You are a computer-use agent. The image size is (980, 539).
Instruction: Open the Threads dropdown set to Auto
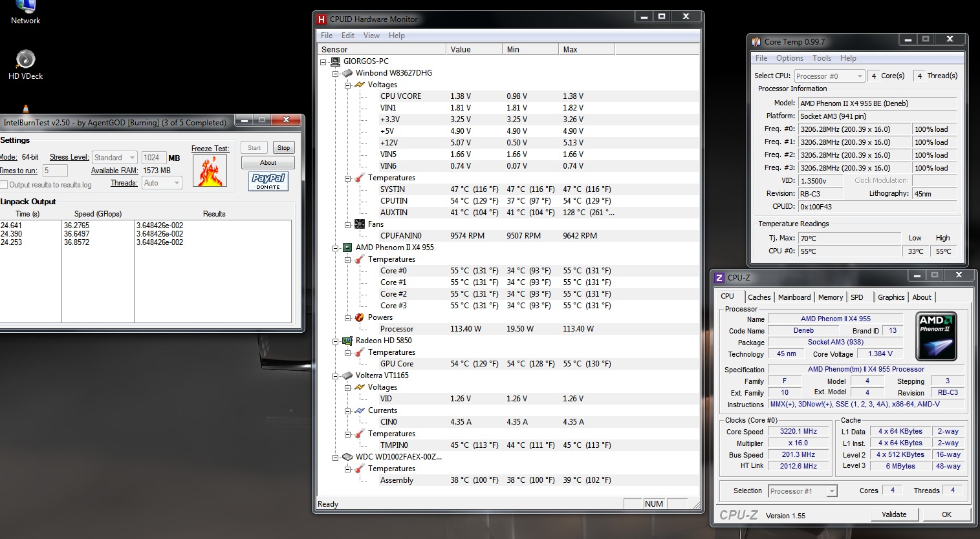[x=162, y=183]
